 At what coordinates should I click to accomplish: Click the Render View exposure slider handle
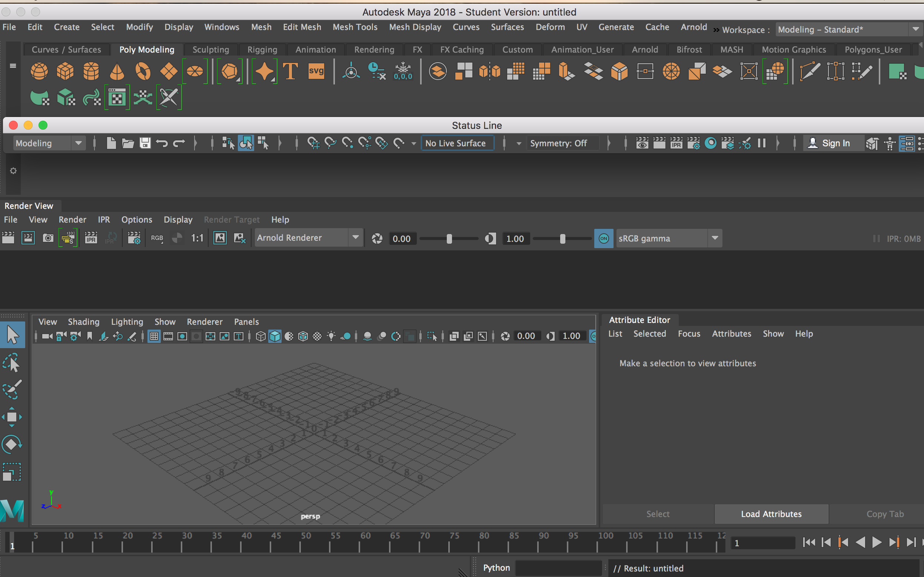pos(449,239)
